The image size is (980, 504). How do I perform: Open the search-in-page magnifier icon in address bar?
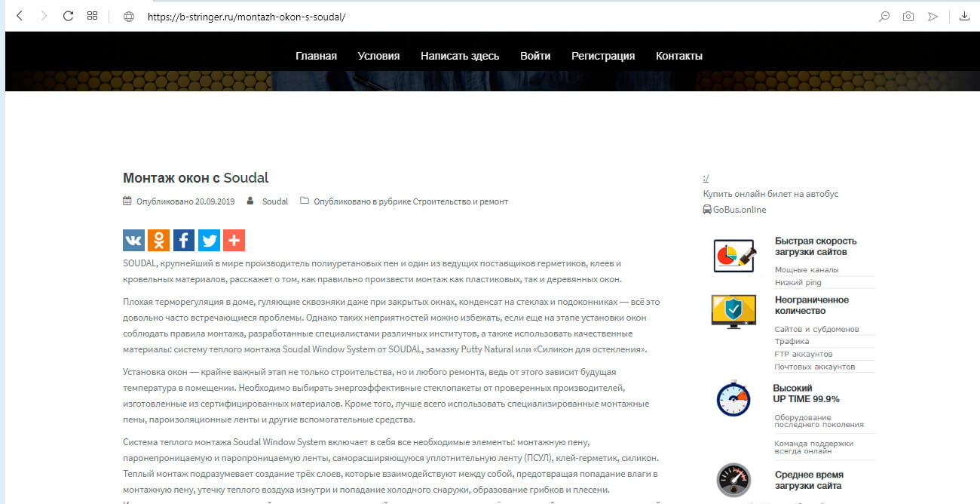coord(884,17)
